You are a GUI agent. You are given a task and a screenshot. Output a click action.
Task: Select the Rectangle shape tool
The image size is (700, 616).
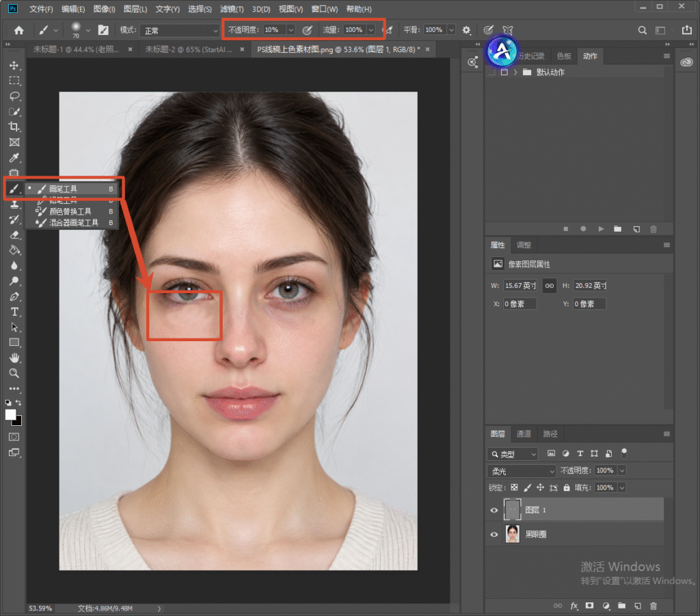click(x=14, y=343)
